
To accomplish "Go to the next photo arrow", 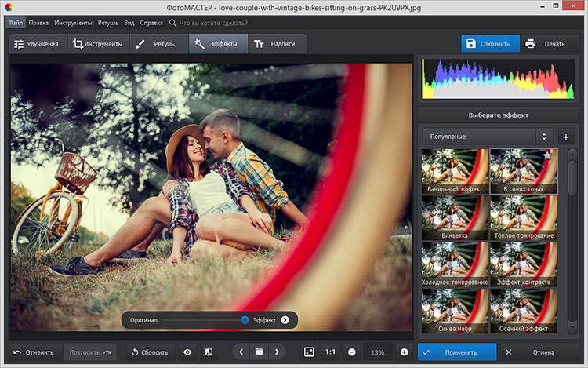I will point(277,352).
